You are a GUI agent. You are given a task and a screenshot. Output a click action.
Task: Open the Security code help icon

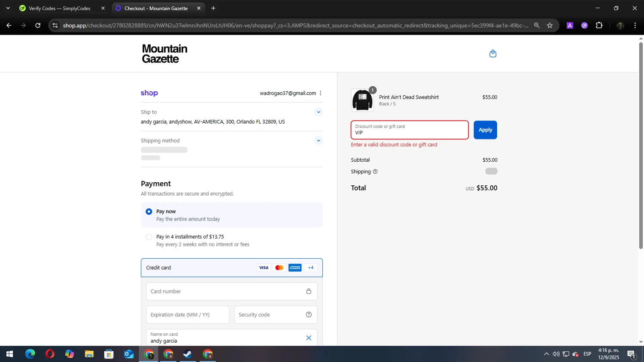pyautogui.click(x=309, y=315)
